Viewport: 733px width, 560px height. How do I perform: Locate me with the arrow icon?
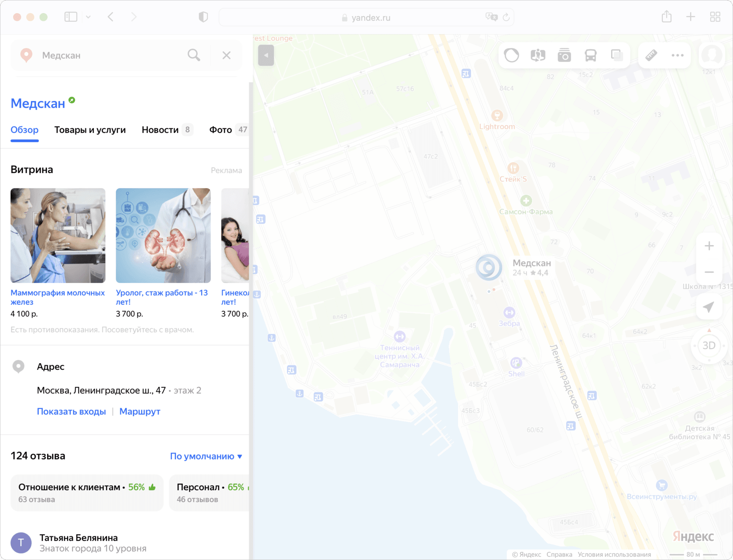pos(709,307)
